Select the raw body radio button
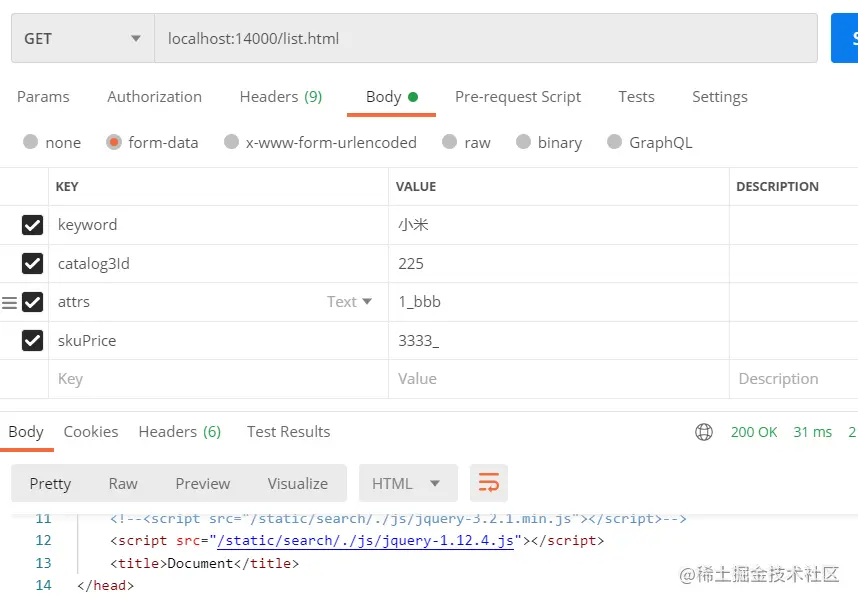This screenshot has width=858, height=603. [450, 142]
